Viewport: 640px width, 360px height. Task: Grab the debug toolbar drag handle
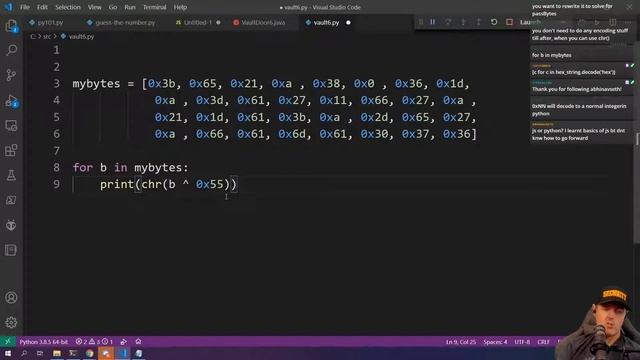[x=421, y=22]
